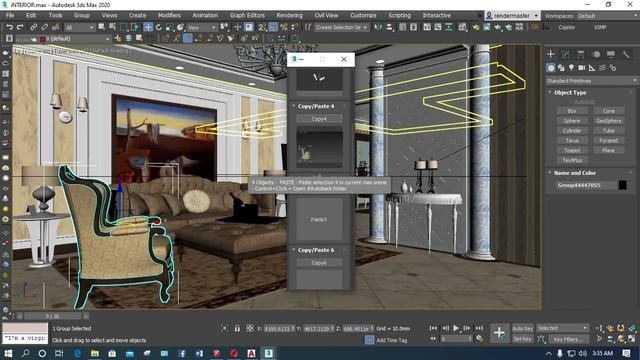This screenshot has width=640, height=360.
Task: Click the object color swatch
Action: click(622, 185)
